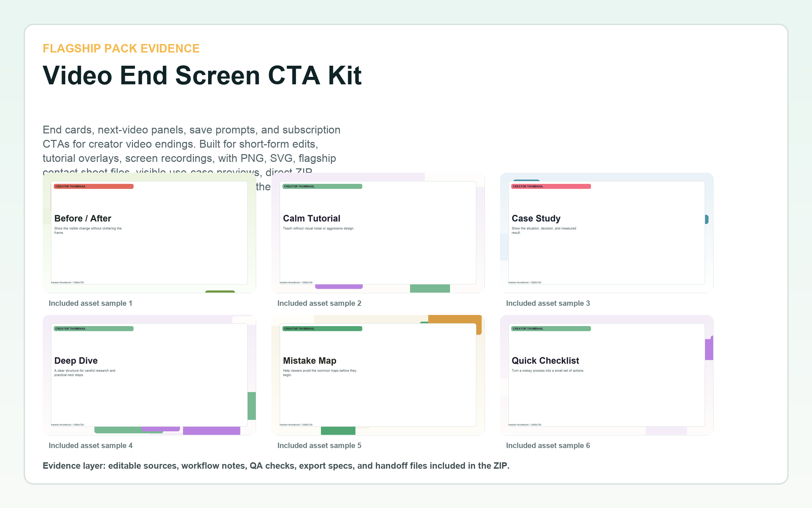
Task: Select the Included asset sample 2 caption
Action: pyautogui.click(x=319, y=303)
